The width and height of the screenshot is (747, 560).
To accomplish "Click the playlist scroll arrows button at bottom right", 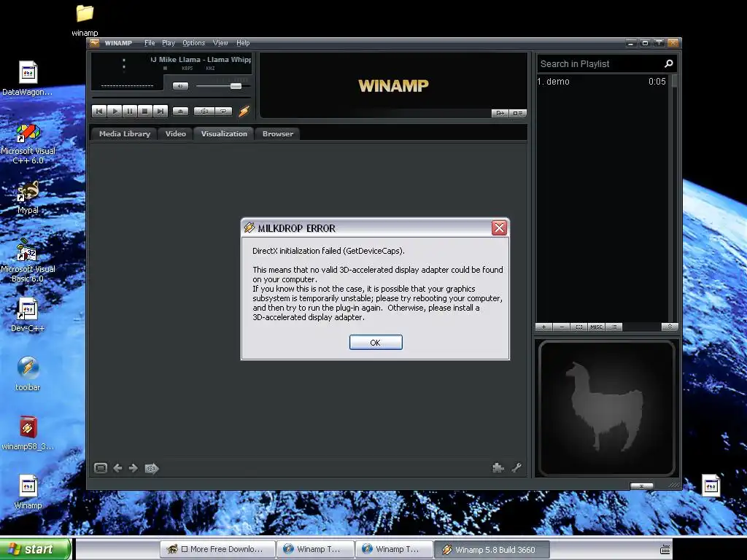I will (670, 327).
